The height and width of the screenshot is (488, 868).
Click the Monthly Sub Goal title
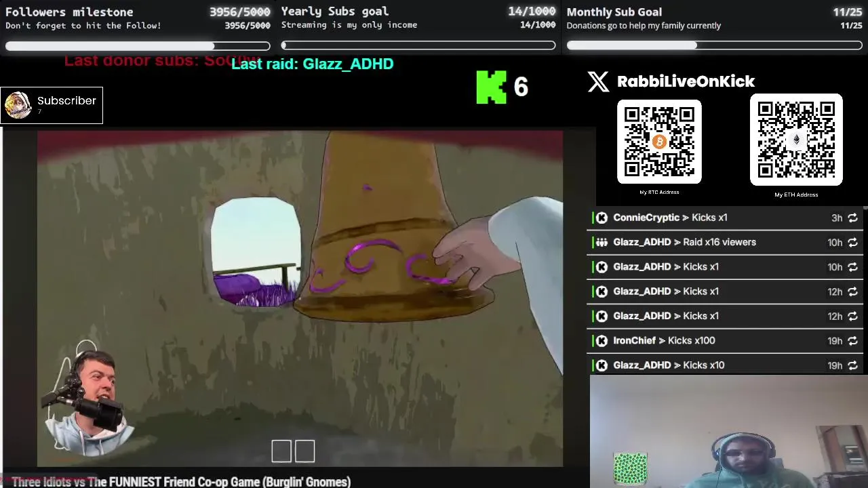point(614,12)
